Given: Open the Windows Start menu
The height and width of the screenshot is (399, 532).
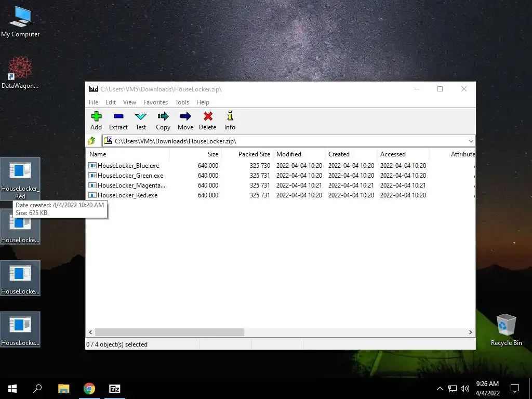Looking at the screenshot, I should tap(12, 389).
